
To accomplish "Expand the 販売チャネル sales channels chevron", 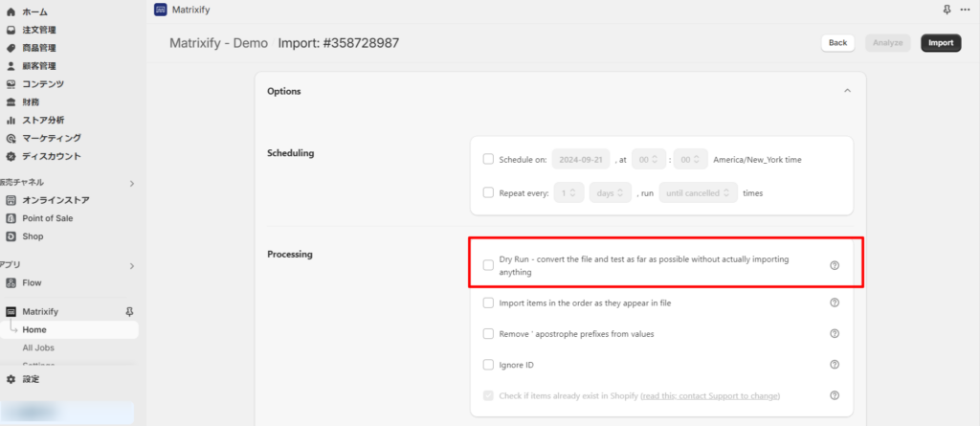I will 132,183.
